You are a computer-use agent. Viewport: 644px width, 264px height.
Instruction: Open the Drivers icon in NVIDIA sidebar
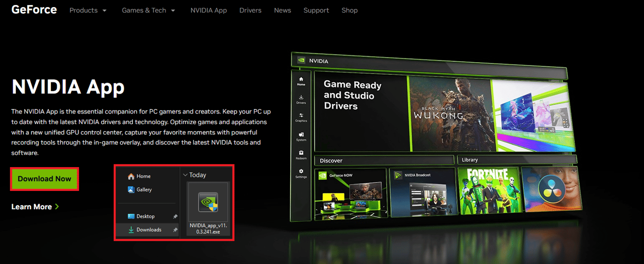click(301, 98)
